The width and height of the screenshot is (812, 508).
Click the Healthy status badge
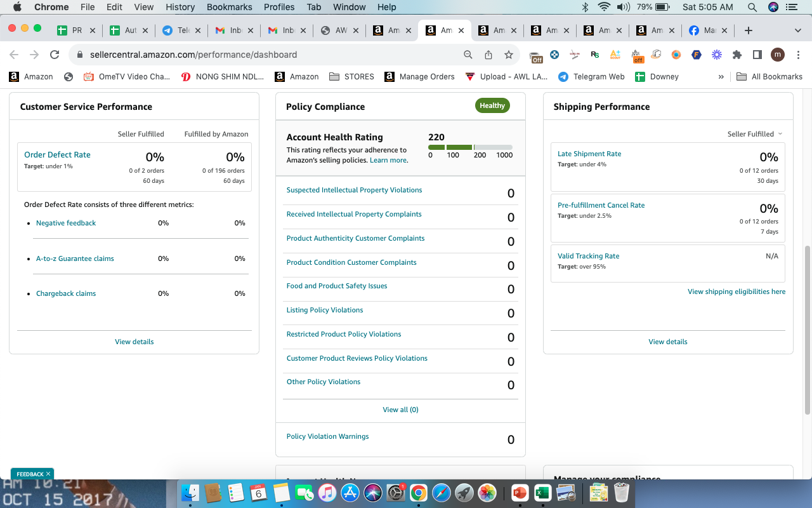[x=492, y=105]
